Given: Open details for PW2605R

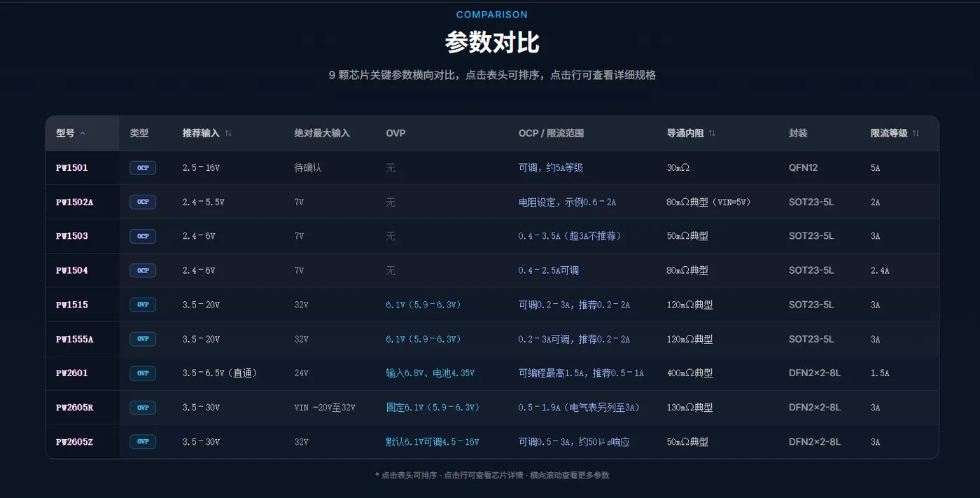Looking at the screenshot, I should coord(492,408).
